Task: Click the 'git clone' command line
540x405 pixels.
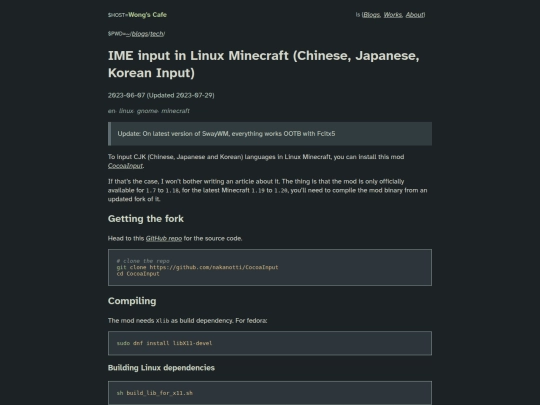Action: pyautogui.click(x=197, y=267)
